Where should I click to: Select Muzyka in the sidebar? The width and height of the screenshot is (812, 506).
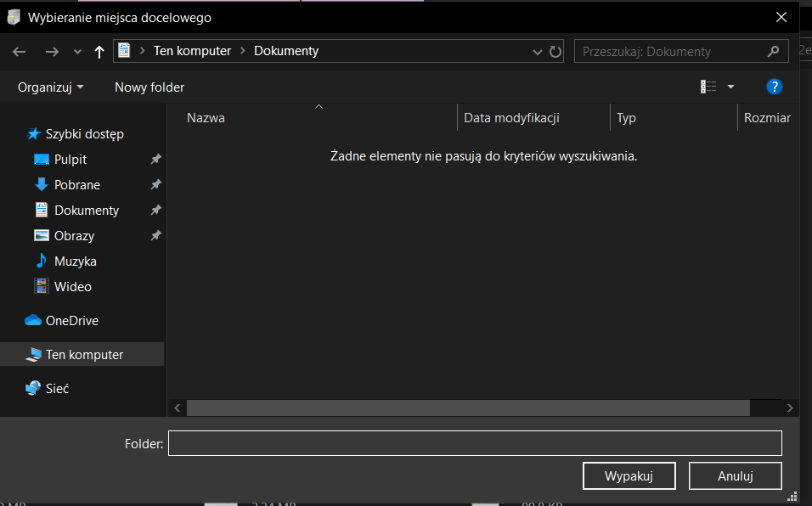(75, 261)
